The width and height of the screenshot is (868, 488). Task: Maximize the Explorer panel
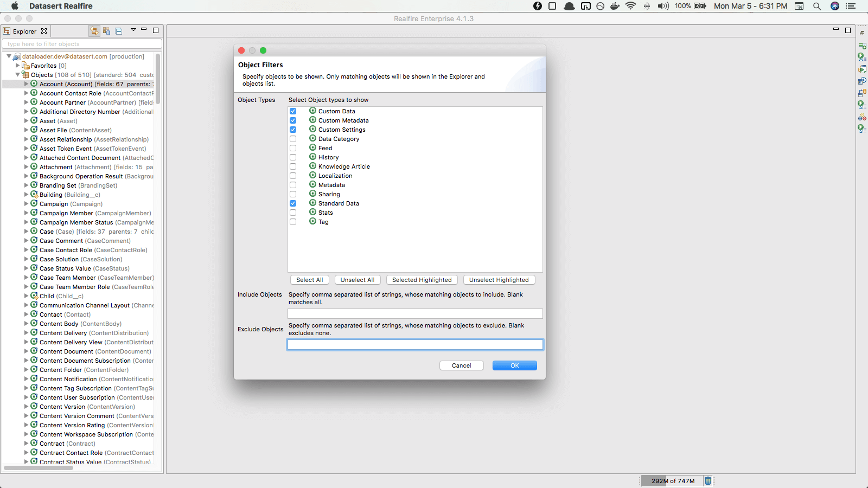[156, 30]
